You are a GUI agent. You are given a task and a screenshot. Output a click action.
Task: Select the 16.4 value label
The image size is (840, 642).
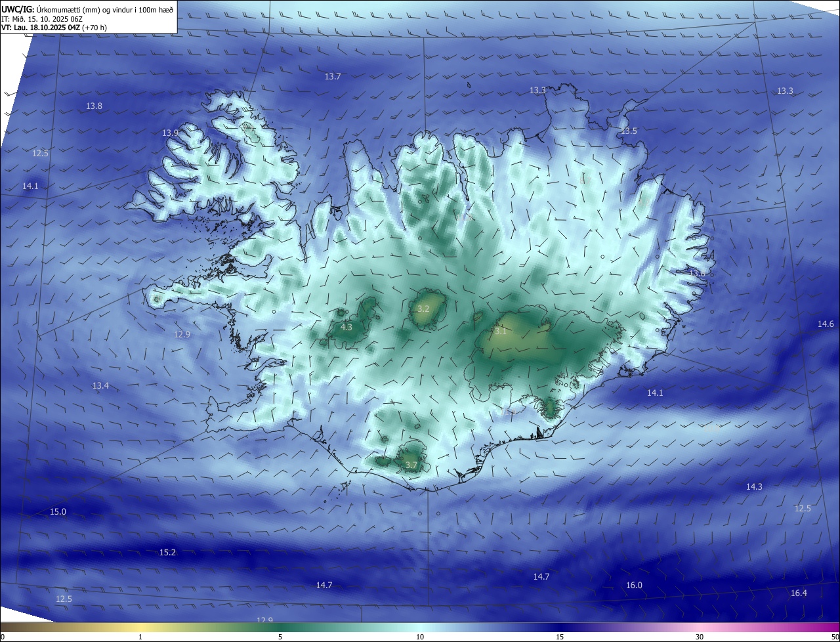coord(798,593)
